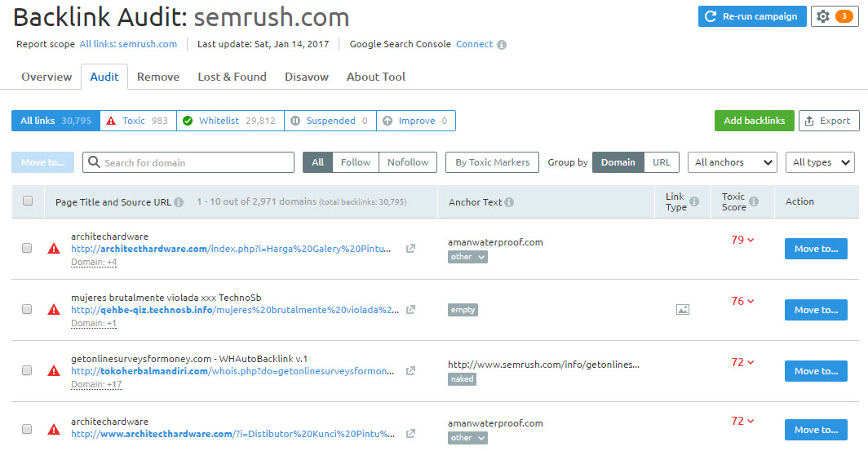Screen dimensions: 868x451
Task: Click By Toxic Markers button
Action: point(492,162)
